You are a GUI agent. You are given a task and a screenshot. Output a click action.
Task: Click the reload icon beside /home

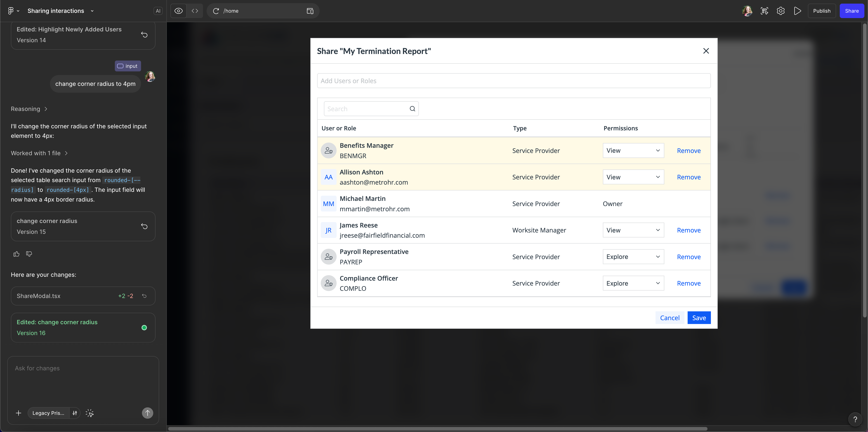[x=216, y=11]
